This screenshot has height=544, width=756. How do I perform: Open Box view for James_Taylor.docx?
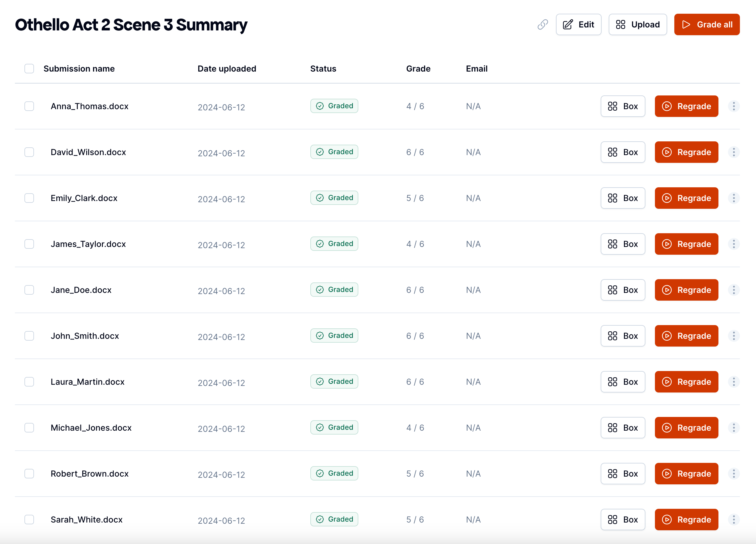(623, 244)
